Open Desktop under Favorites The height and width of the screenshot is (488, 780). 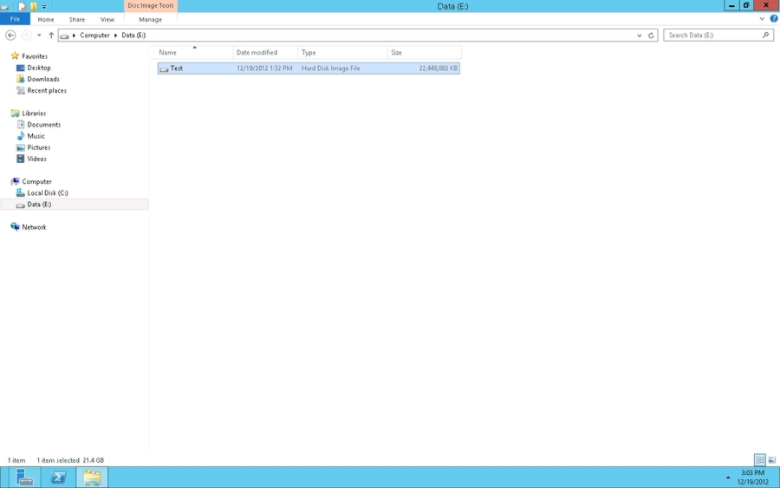pos(39,68)
